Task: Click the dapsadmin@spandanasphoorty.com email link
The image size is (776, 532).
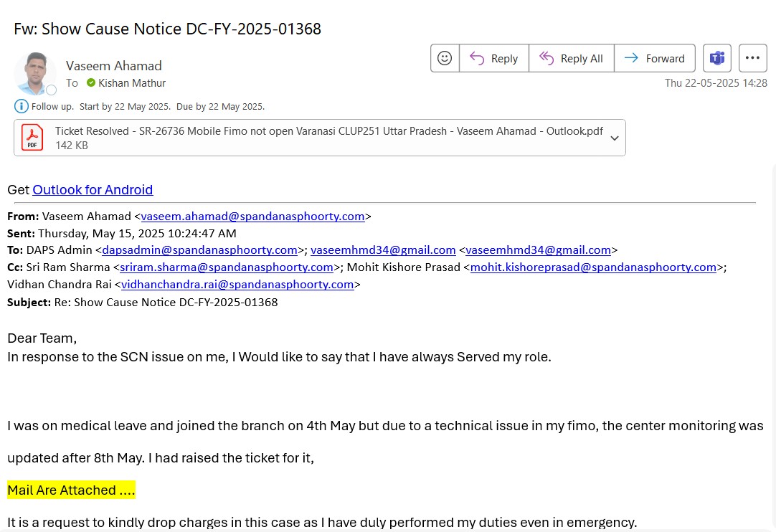Action: [x=199, y=250]
